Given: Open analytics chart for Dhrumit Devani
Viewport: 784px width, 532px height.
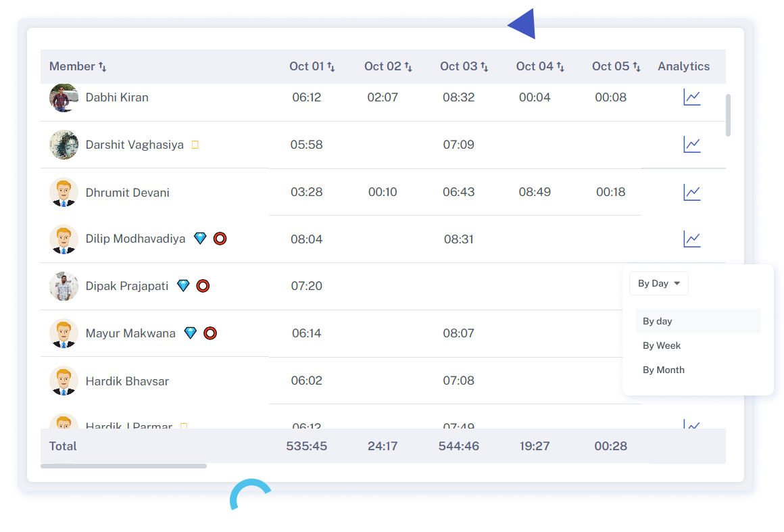Looking at the screenshot, I should 691,193.
